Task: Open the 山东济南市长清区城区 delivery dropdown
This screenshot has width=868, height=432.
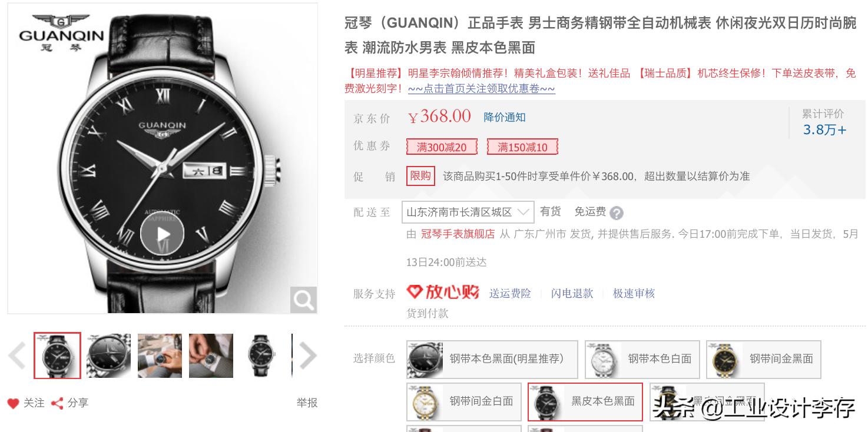Action: (x=468, y=212)
